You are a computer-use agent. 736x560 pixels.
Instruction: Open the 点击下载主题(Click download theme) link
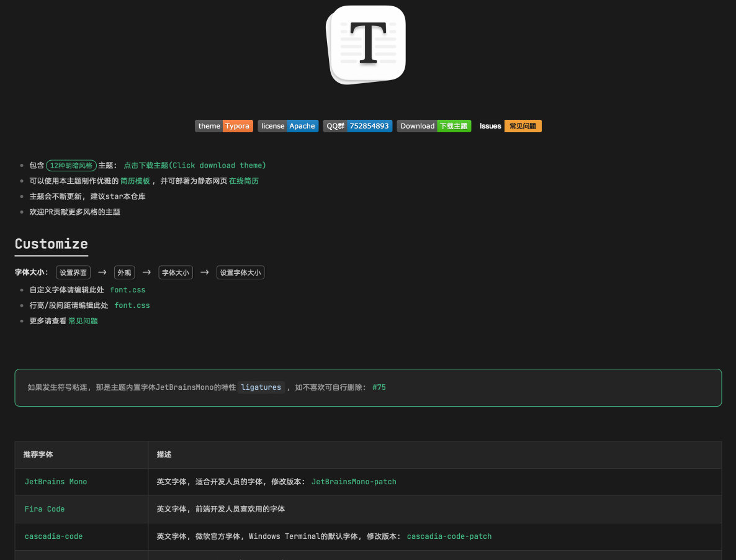(x=194, y=165)
